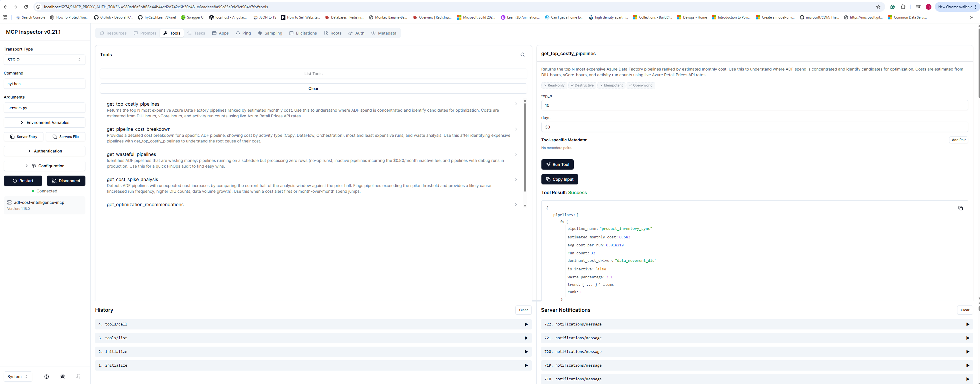Switch to the Tools tab

(x=172, y=33)
